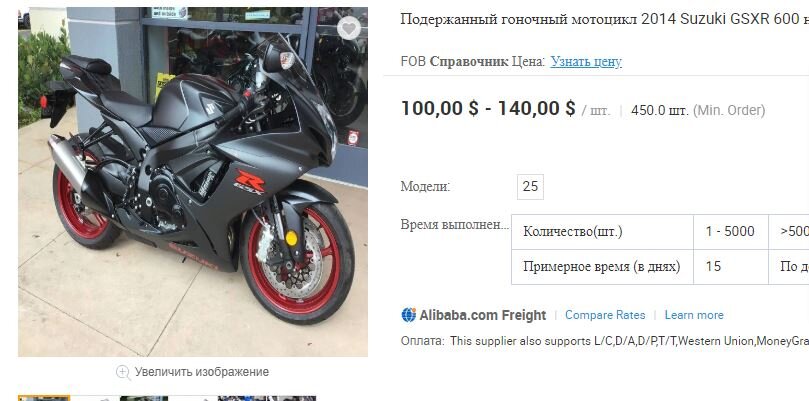
Task: Select the dark third gallery thumbnail
Action: (x=144, y=398)
